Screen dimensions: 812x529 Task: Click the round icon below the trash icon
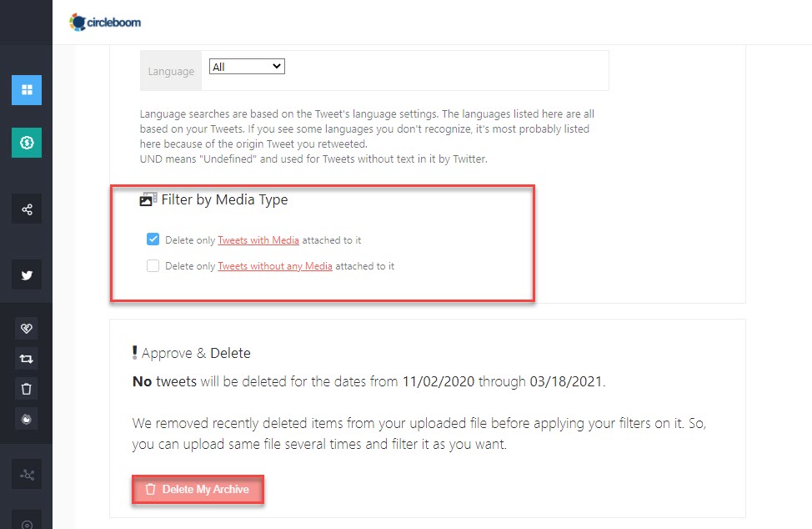[x=27, y=419]
